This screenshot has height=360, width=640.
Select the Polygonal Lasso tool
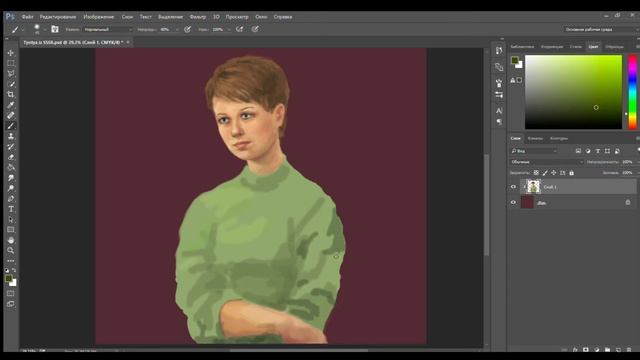pyautogui.click(x=11, y=73)
